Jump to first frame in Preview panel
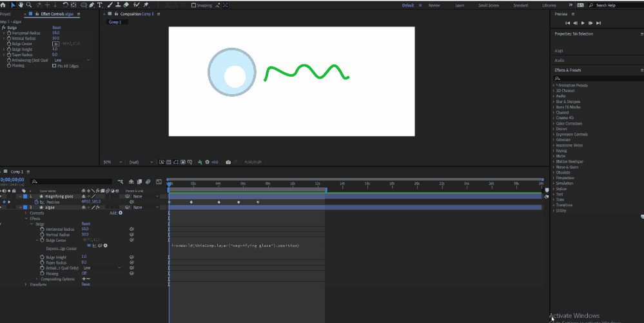Image resolution: width=644 pixels, height=323 pixels. pos(567,23)
